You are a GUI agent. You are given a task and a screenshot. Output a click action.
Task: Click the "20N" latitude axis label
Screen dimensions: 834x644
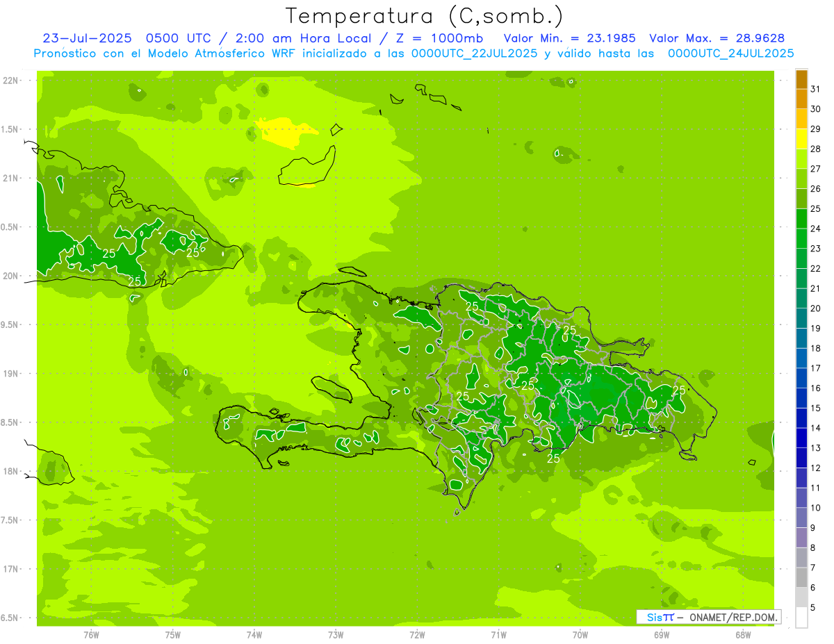(11, 276)
